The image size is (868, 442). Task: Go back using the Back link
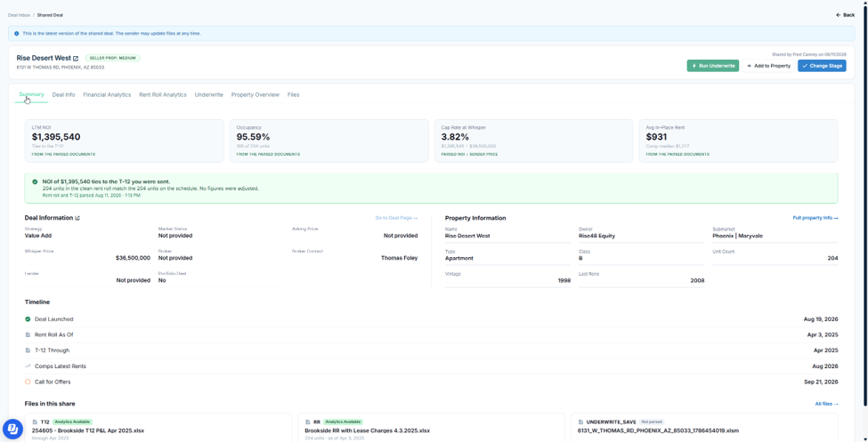[846, 15]
